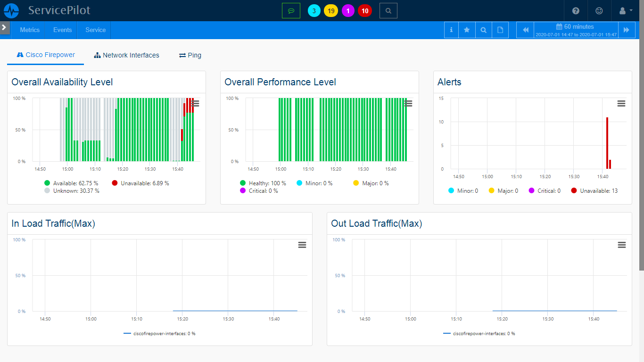The height and width of the screenshot is (362, 644).
Task: Switch to the Network Interfaces tab
Action: tap(126, 55)
